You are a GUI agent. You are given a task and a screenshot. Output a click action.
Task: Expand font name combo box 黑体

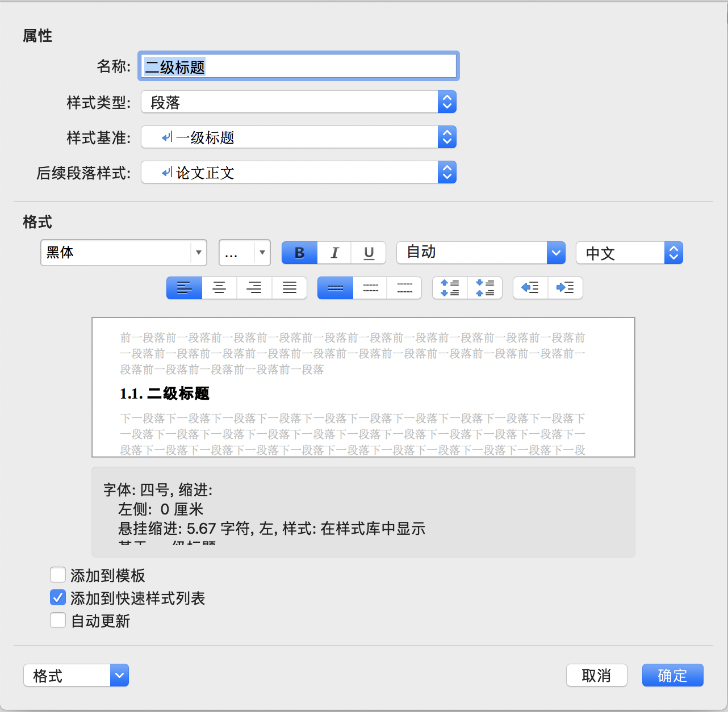198,253
